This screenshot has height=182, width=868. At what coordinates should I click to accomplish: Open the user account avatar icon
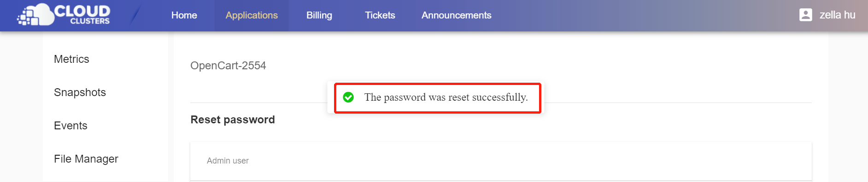(x=805, y=15)
